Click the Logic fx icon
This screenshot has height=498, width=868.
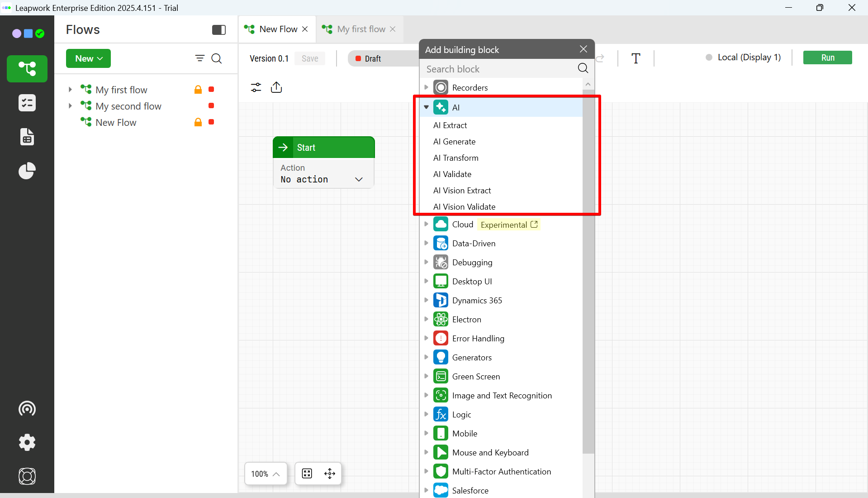point(441,415)
